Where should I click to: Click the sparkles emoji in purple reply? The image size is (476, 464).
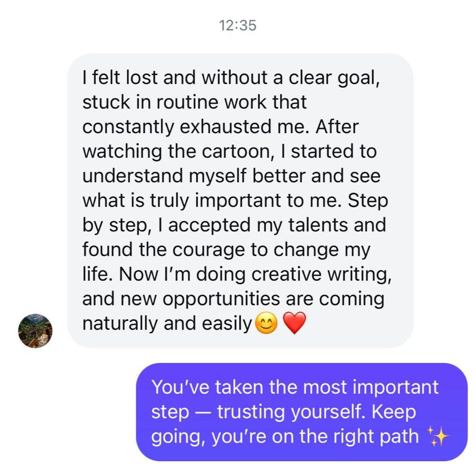click(437, 438)
